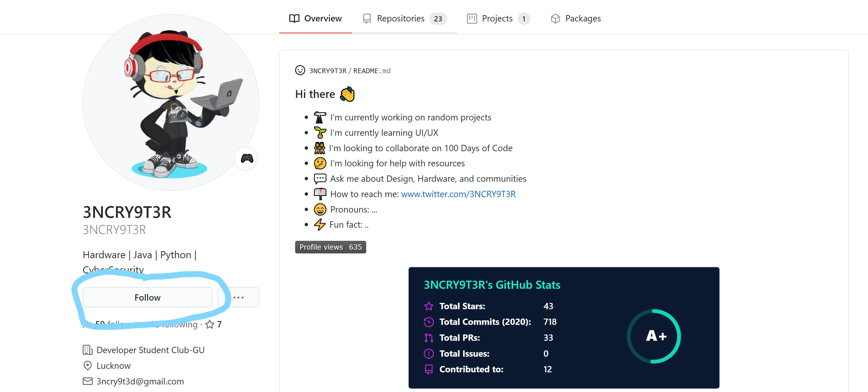Image resolution: width=868 pixels, height=392 pixels.
Task: Click the Octocat profile avatar image
Action: pos(171,102)
